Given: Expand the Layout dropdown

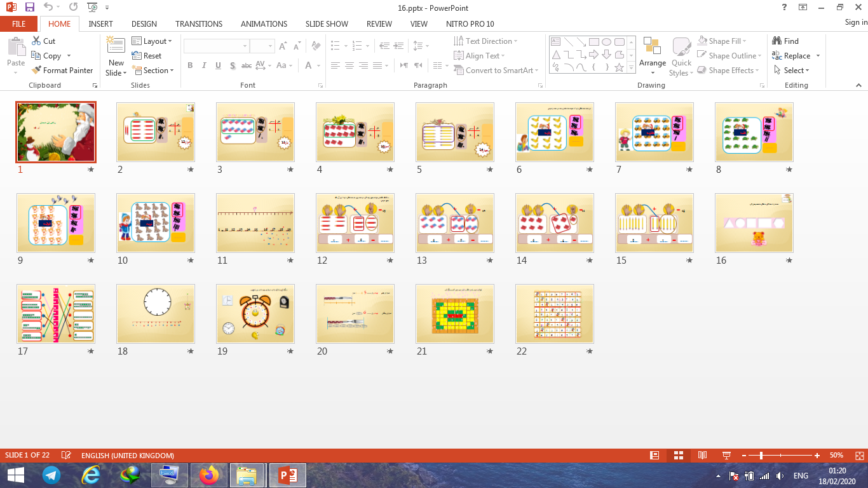Looking at the screenshot, I should (x=153, y=41).
